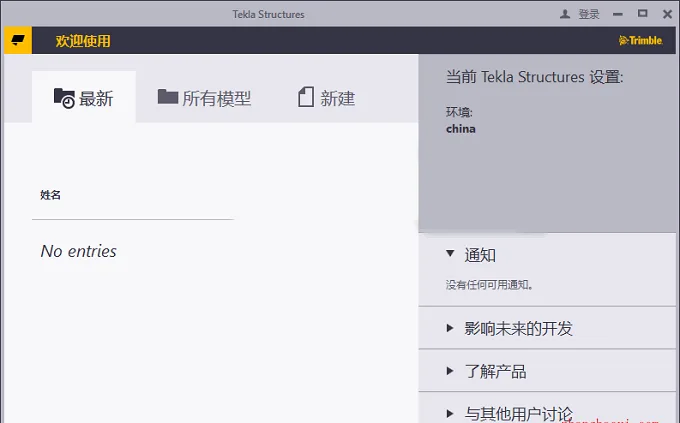Expand the 了解产品 section
Screen dimensions: 680x423
click(x=450, y=371)
